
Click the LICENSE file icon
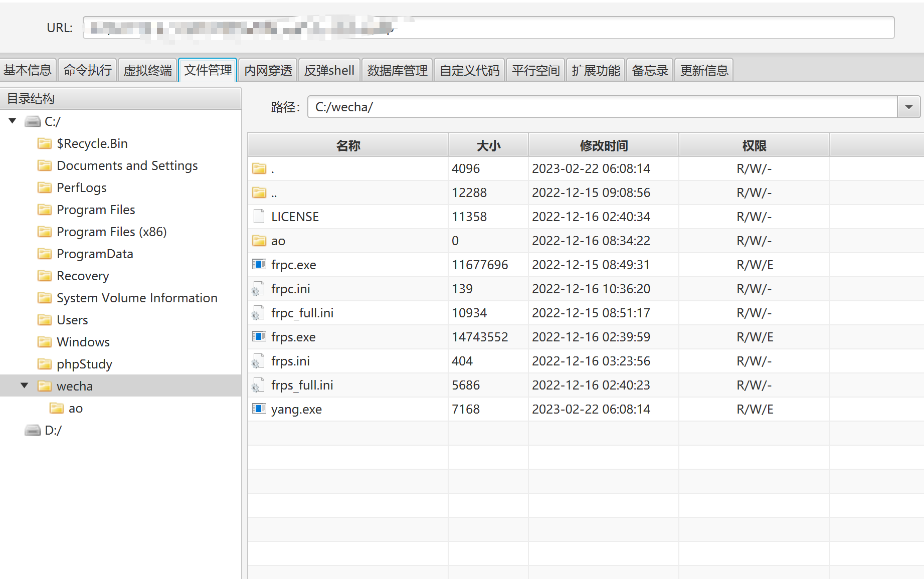[259, 217]
